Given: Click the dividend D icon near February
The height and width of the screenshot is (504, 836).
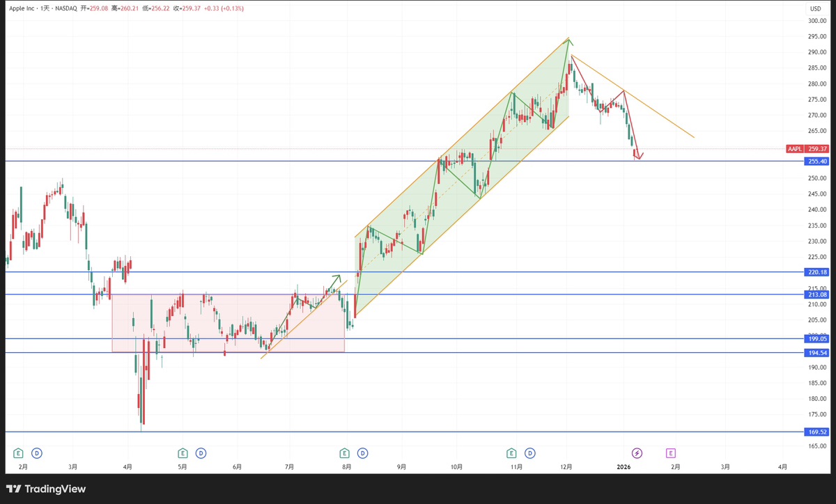Looking at the screenshot, I should pos(36,452).
